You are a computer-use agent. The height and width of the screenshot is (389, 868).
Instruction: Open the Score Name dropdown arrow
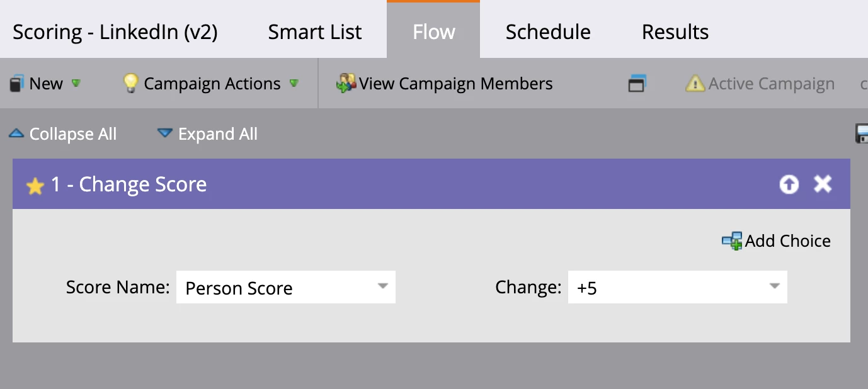[382, 286]
